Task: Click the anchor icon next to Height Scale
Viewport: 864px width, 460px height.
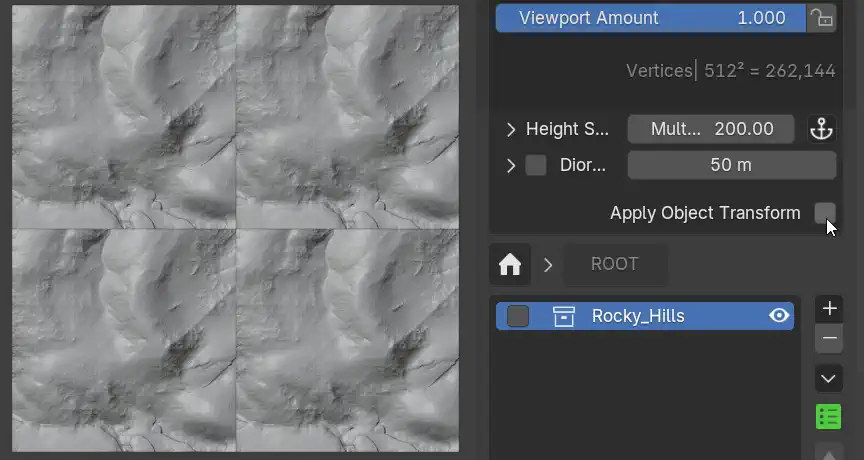Action: (x=821, y=129)
